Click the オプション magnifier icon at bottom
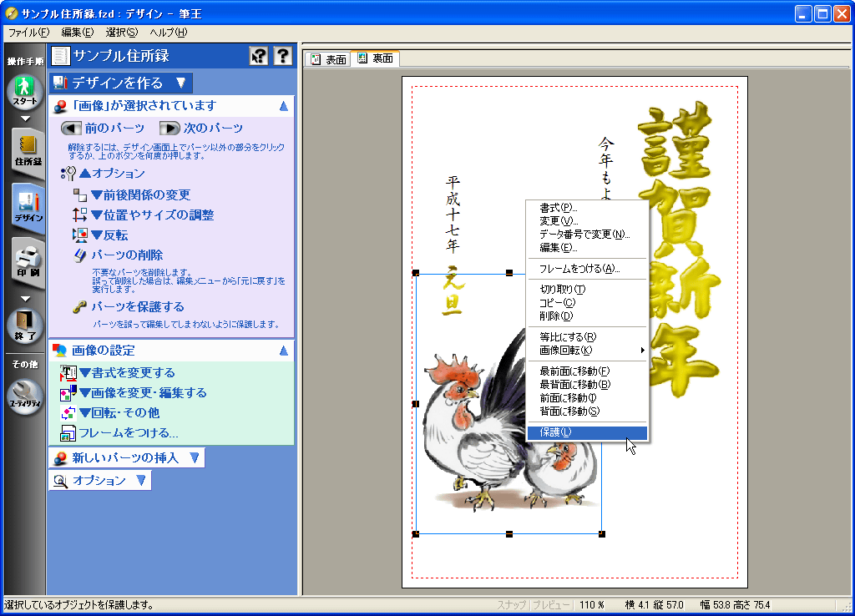The height and width of the screenshot is (616, 855). point(60,481)
